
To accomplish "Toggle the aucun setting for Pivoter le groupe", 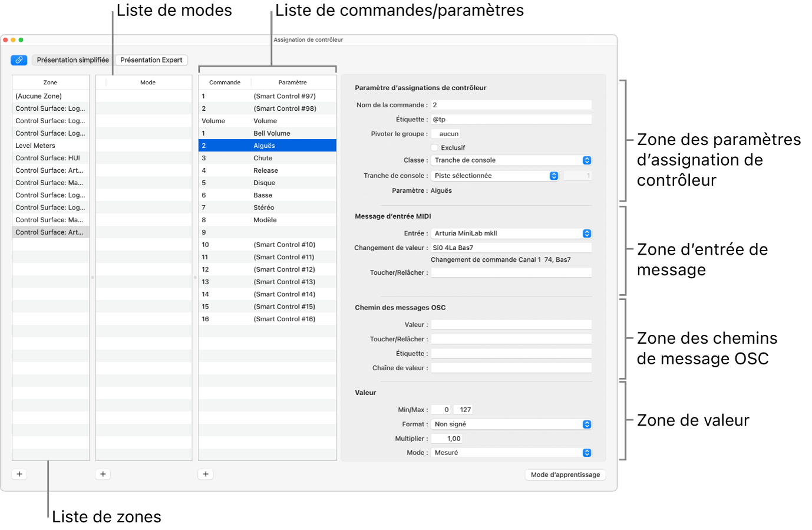I will pyautogui.click(x=446, y=133).
